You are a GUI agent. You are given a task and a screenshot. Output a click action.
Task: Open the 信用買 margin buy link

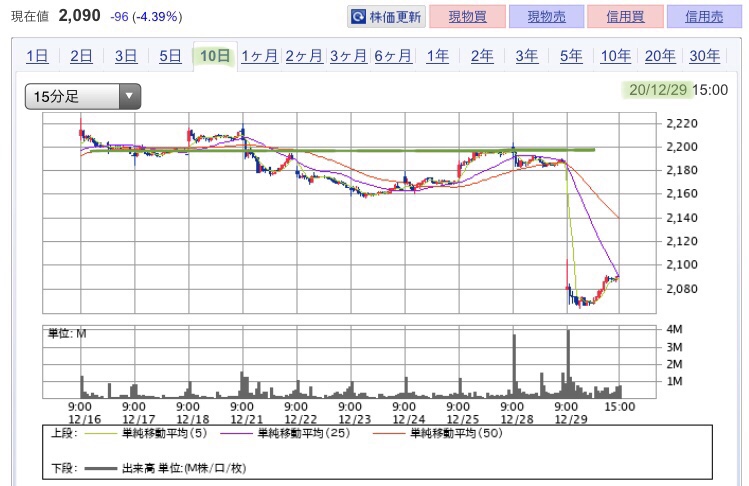coord(625,17)
